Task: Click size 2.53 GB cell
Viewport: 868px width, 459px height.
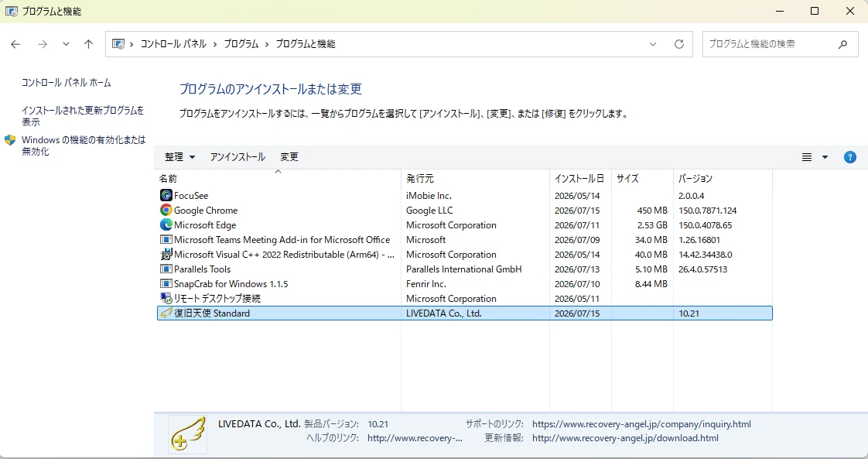Action: [652, 224]
